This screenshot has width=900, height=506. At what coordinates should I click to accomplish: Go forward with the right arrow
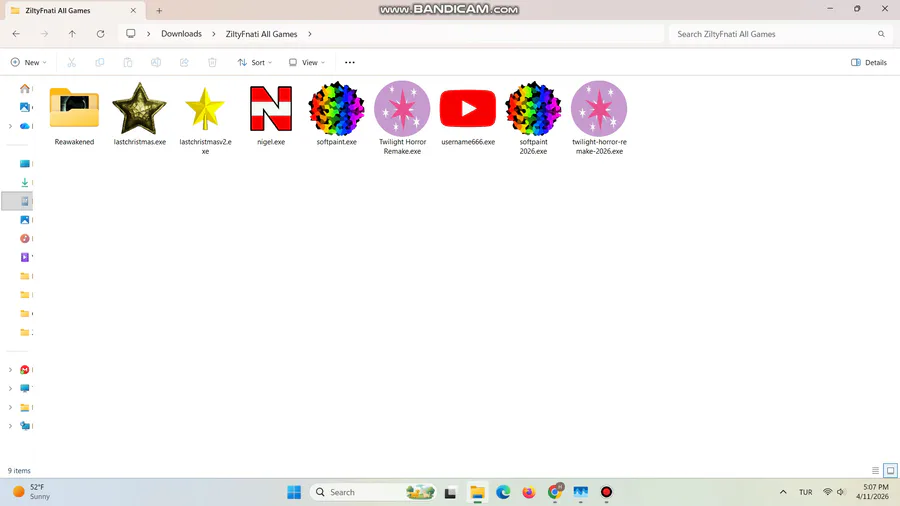coord(44,34)
